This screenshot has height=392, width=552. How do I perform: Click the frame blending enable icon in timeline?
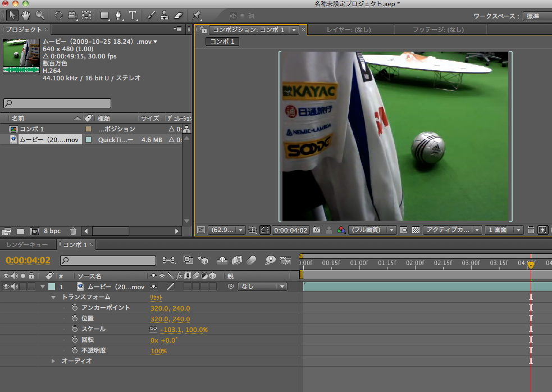[237, 260]
